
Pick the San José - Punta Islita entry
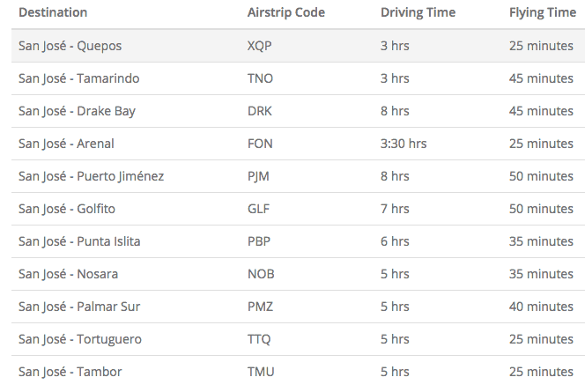(79, 241)
